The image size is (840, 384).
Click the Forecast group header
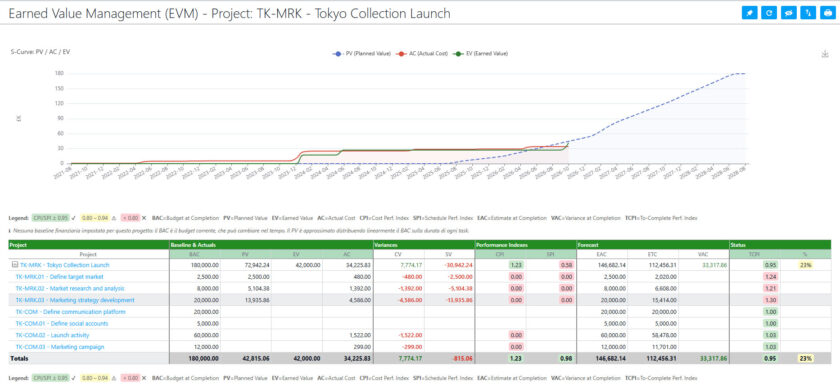[652, 245]
